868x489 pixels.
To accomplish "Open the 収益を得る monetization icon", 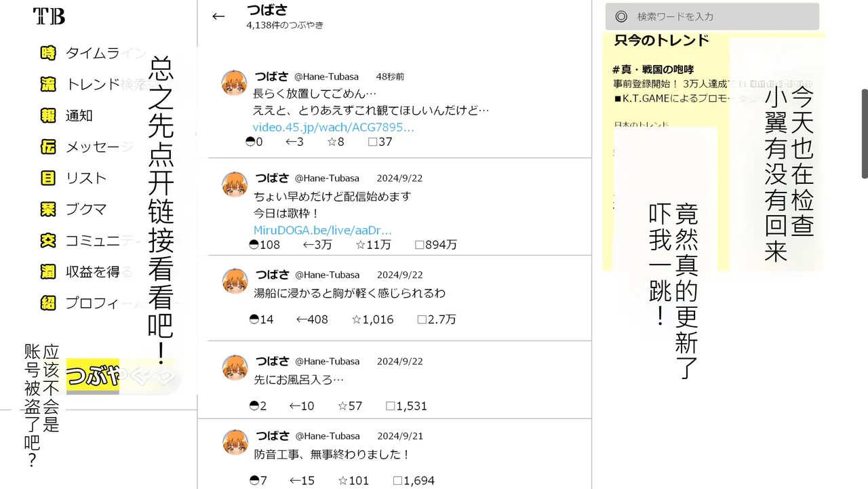I will point(48,272).
